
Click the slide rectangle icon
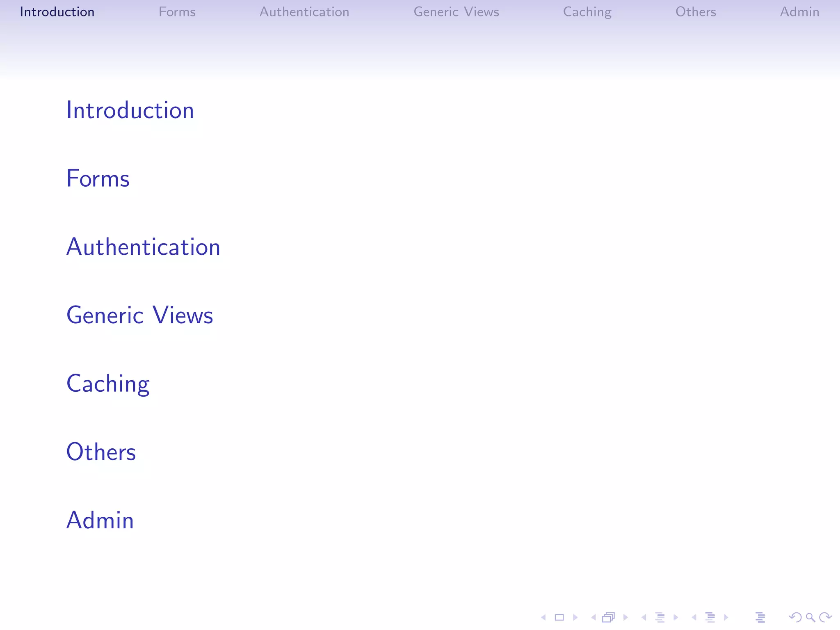pyautogui.click(x=559, y=617)
